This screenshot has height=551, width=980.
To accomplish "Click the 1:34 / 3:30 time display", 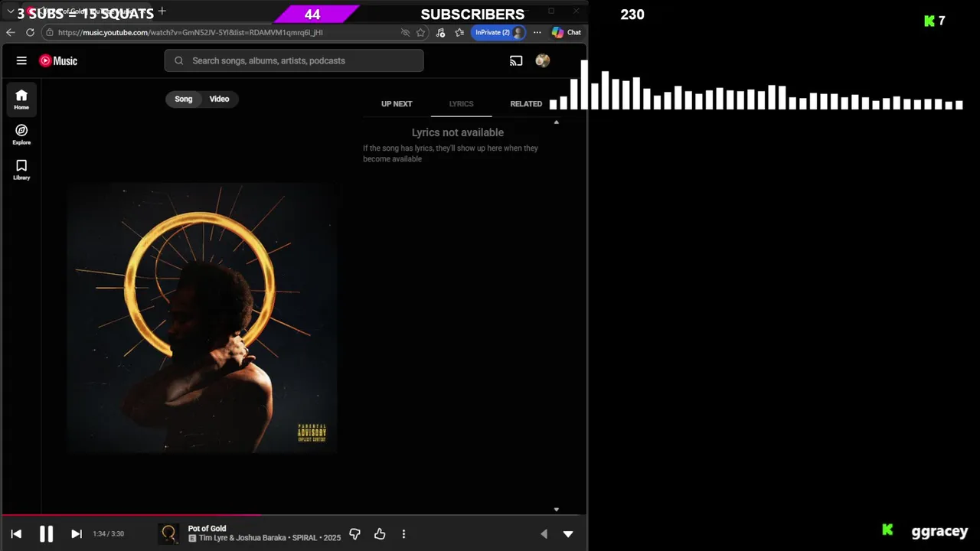I will pyautogui.click(x=108, y=534).
